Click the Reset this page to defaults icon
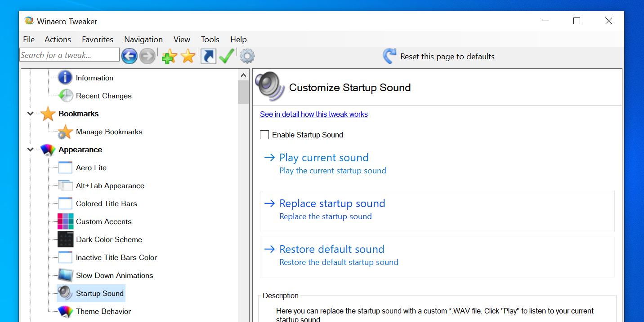The width and height of the screenshot is (644, 322). pos(389,56)
